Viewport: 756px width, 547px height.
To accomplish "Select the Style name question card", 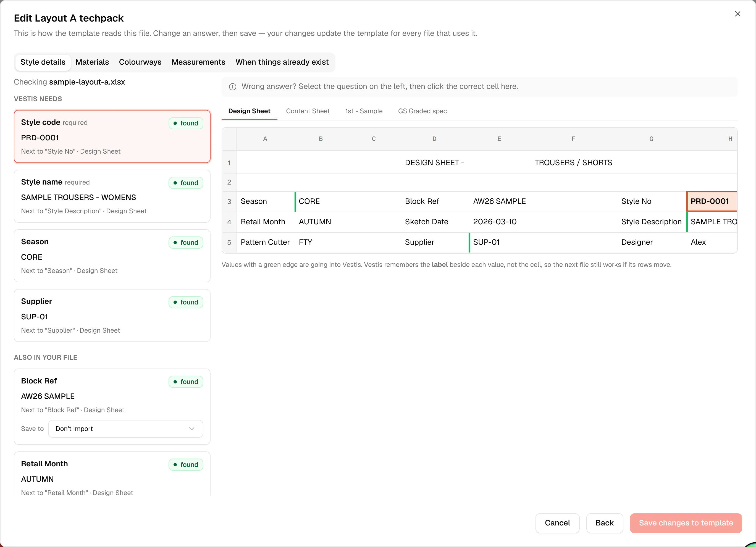I will (112, 196).
